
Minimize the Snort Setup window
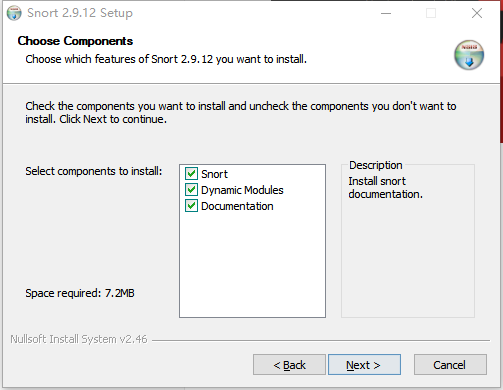tap(386, 13)
